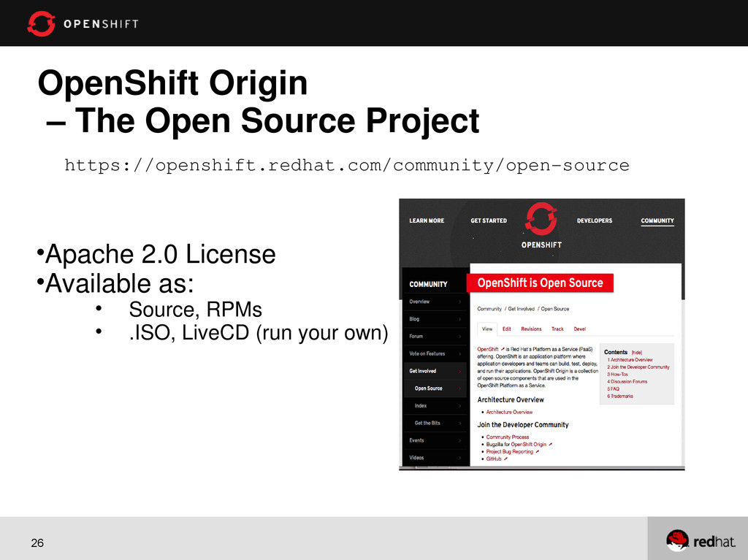Follow the Architecture Overview bullet link
The width and height of the screenshot is (748, 560).
pyautogui.click(x=509, y=412)
